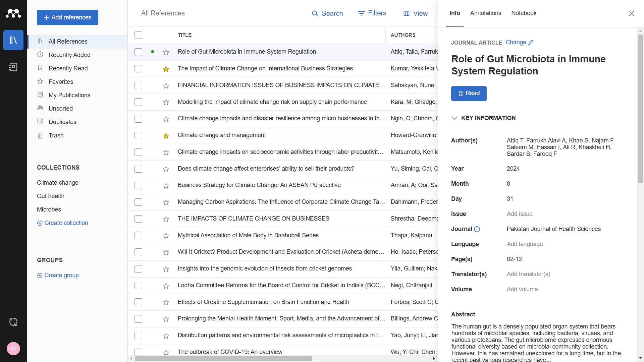Collapse the Key Information section
This screenshot has width=644, height=362.
pyautogui.click(x=454, y=118)
